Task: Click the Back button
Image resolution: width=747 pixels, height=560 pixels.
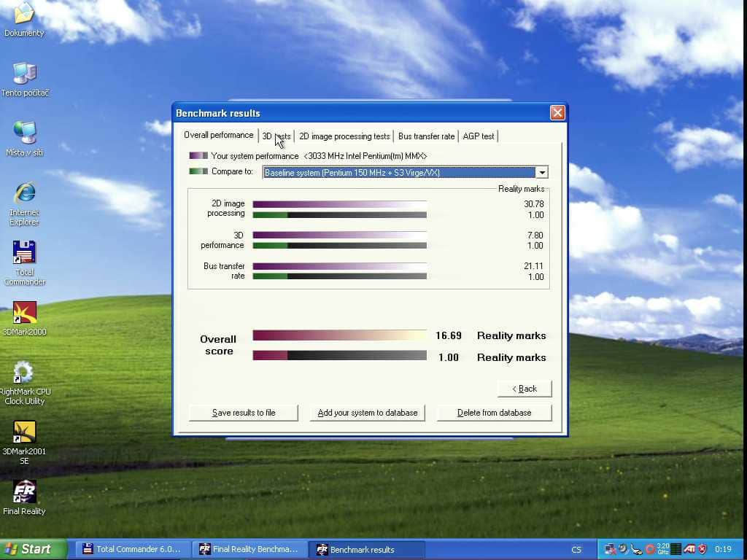Action: coord(525,389)
